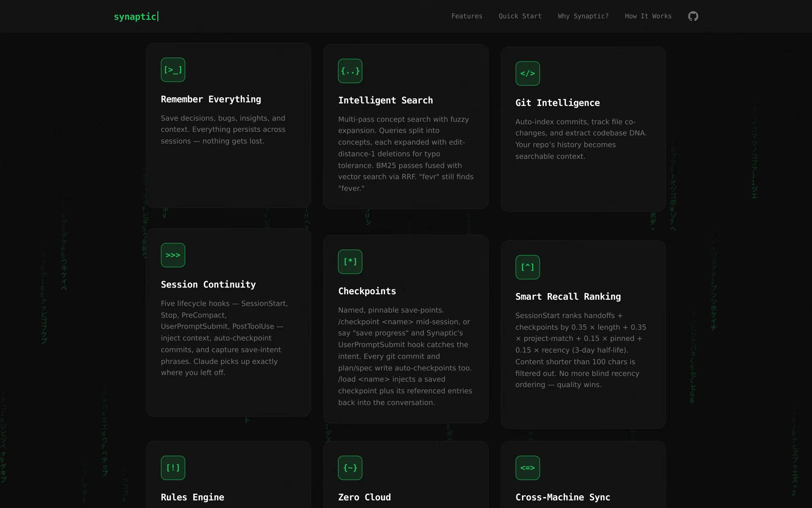Click the {..} icon on Intelligent Search
This screenshot has width=812, height=508.
[350, 71]
